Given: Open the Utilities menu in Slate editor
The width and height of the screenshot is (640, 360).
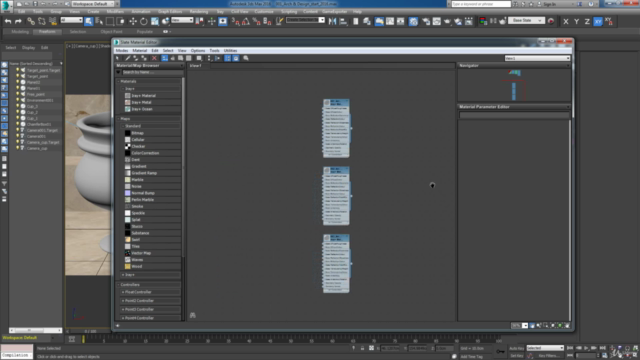Looking at the screenshot, I should 231,51.
